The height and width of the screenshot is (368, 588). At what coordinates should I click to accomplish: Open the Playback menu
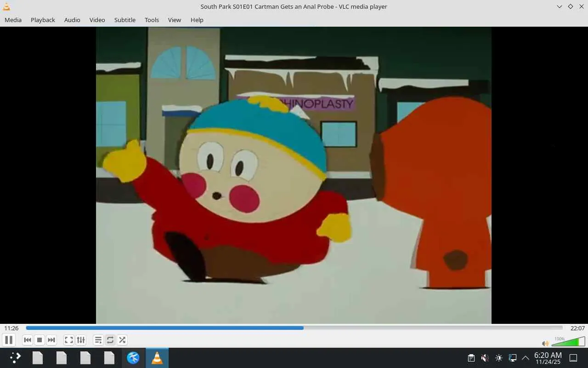coord(43,20)
